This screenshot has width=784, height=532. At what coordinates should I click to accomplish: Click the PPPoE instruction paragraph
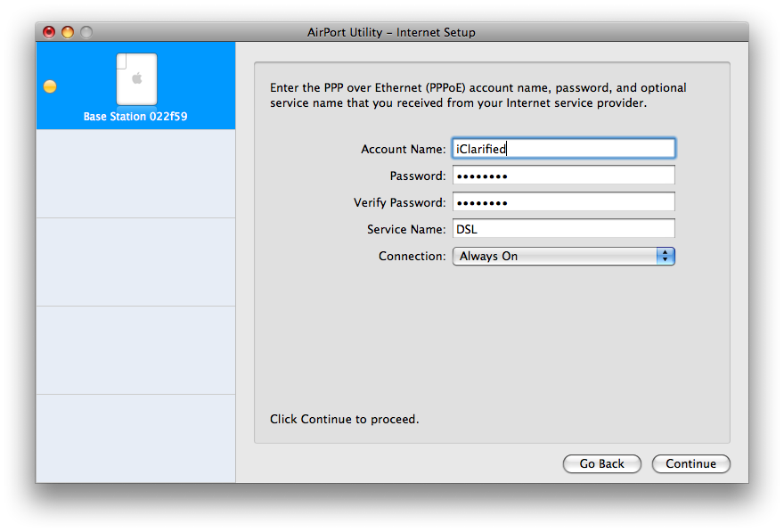(478, 95)
